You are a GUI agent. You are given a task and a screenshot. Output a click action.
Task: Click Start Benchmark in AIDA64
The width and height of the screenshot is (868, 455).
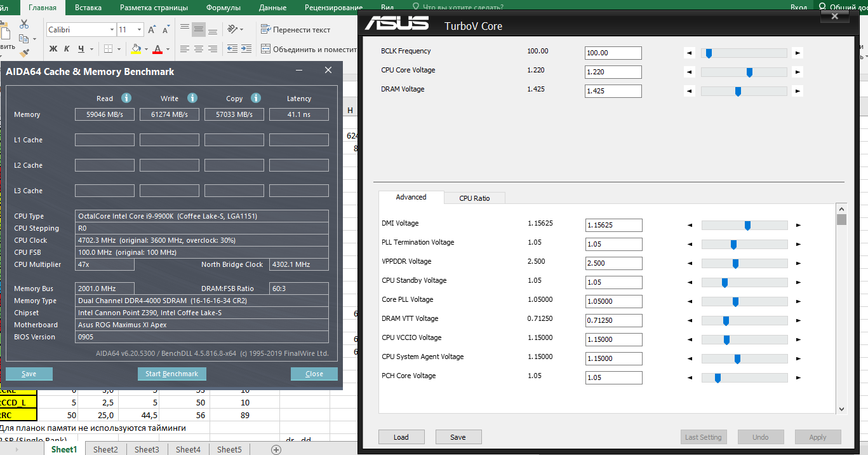tap(171, 374)
